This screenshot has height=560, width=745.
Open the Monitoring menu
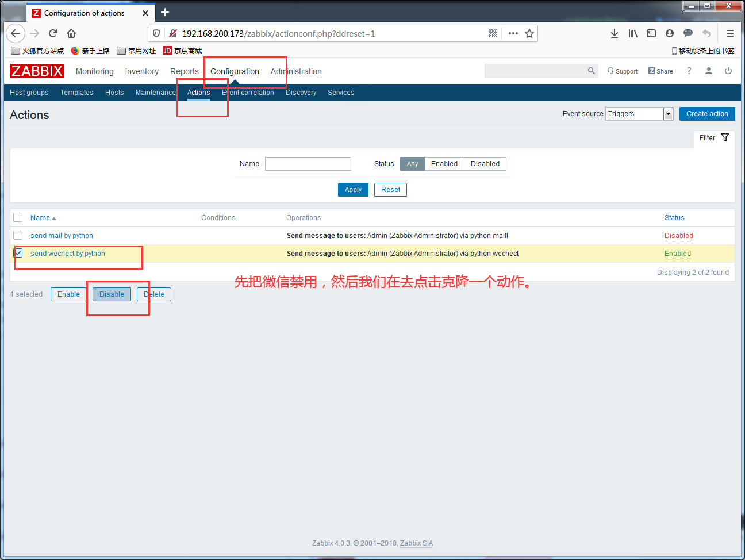pyautogui.click(x=95, y=71)
